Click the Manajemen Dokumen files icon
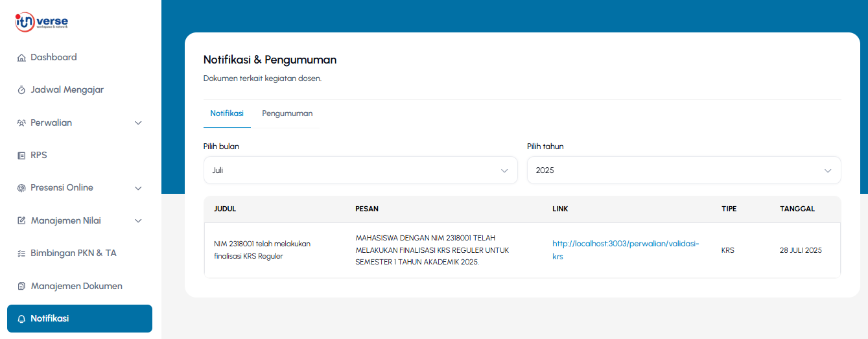Viewport: 868px width, 339px height. pos(21,286)
